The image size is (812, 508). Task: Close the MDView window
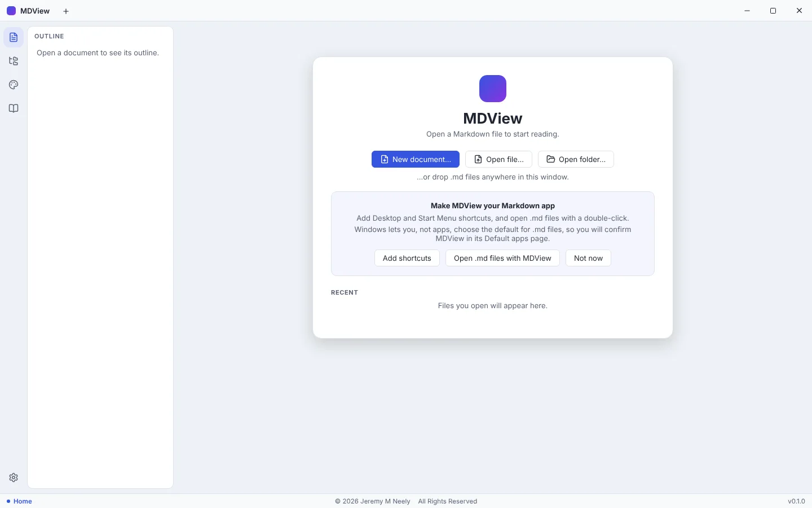point(799,11)
